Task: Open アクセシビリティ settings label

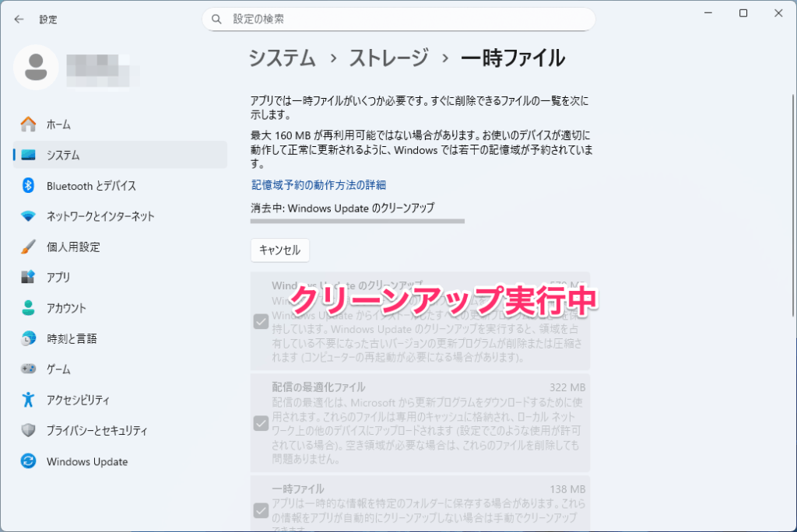Action: (x=78, y=401)
